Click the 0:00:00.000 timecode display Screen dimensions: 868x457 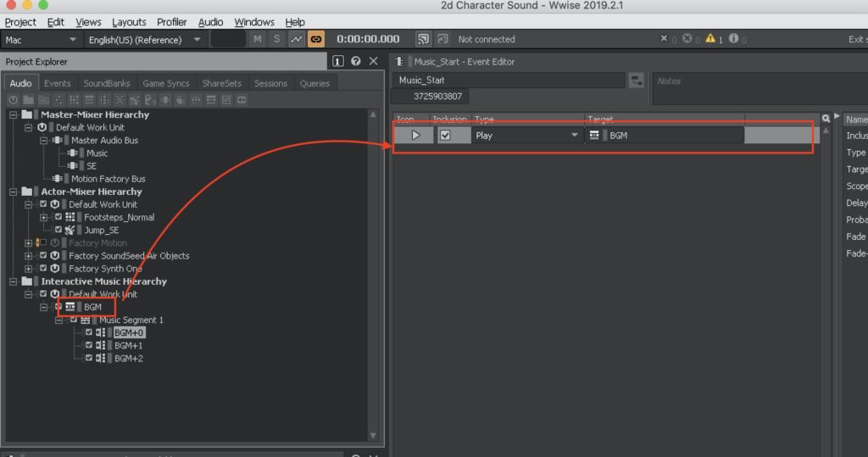click(x=368, y=39)
